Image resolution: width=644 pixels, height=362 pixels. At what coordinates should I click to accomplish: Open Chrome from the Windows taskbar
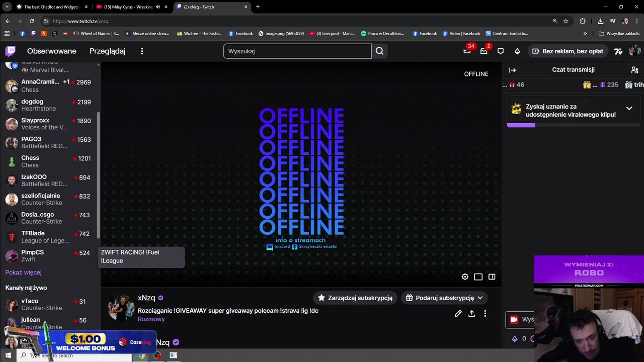pyautogui.click(x=141, y=355)
